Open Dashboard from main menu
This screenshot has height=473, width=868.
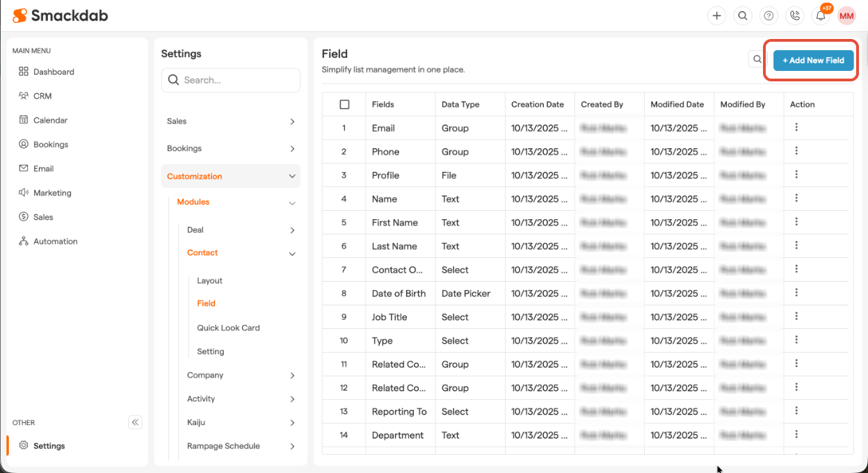(x=54, y=72)
